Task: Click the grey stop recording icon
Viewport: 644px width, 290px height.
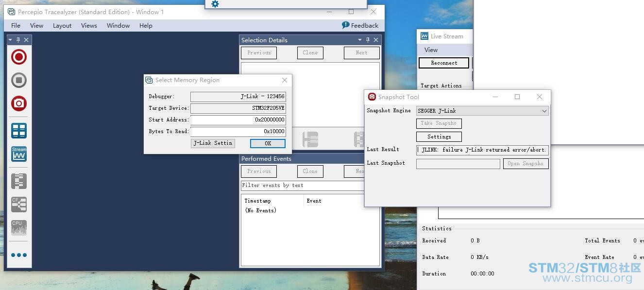Action: point(19,80)
